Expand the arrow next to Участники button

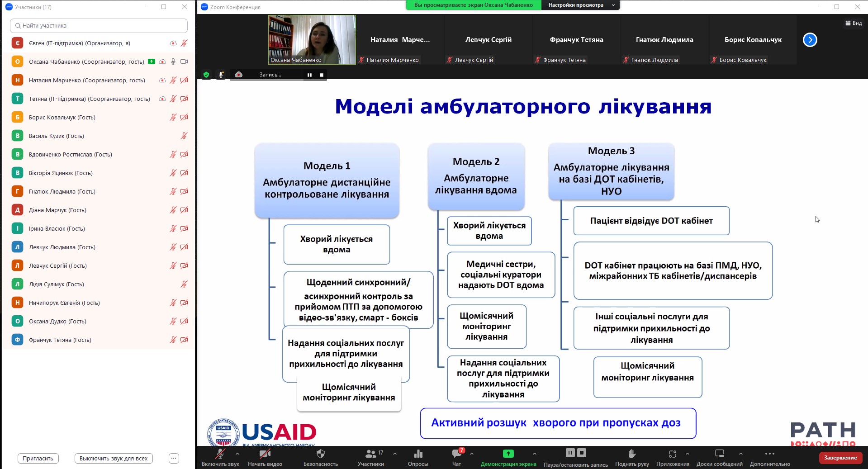(395, 453)
